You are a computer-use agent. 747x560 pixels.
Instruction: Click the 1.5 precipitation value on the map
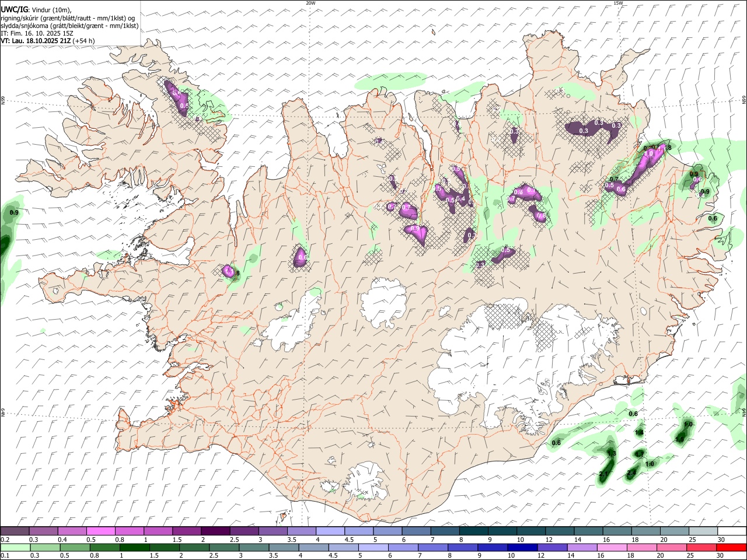click(680, 439)
